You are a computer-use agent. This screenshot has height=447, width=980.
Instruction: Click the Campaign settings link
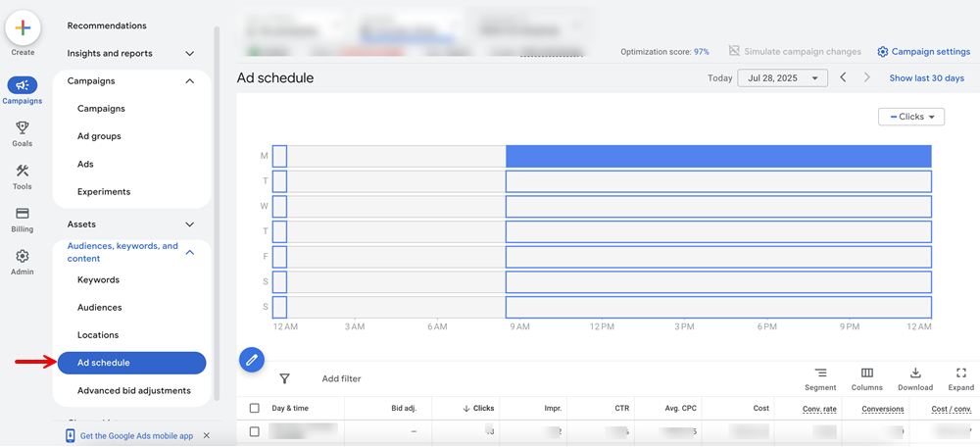pyautogui.click(x=931, y=52)
